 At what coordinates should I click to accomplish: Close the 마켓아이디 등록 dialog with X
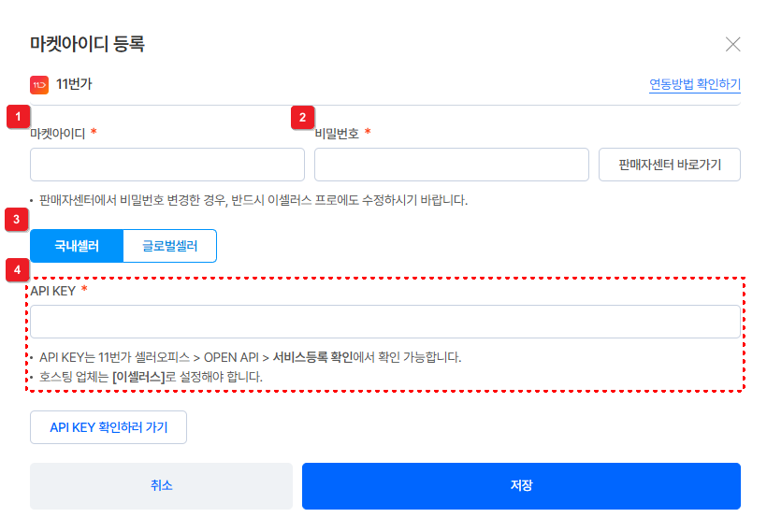pyautogui.click(x=733, y=44)
